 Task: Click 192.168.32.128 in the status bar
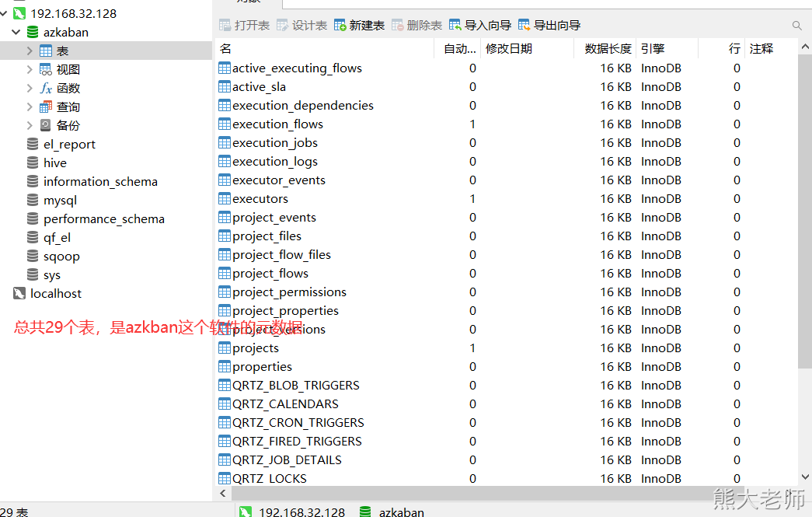pos(301,512)
